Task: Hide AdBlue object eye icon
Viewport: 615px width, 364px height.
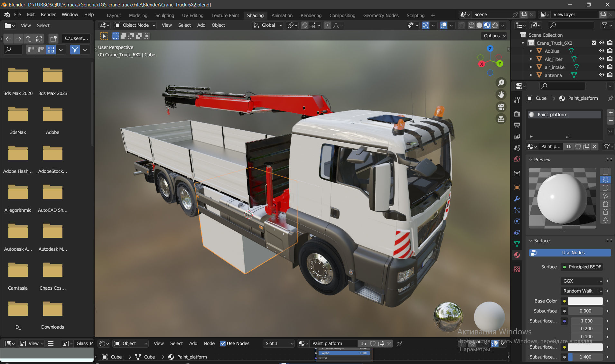Action: coord(601,51)
